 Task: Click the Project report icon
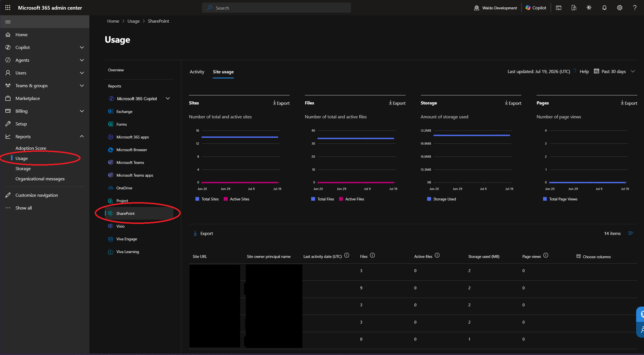[x=111, y=200]
